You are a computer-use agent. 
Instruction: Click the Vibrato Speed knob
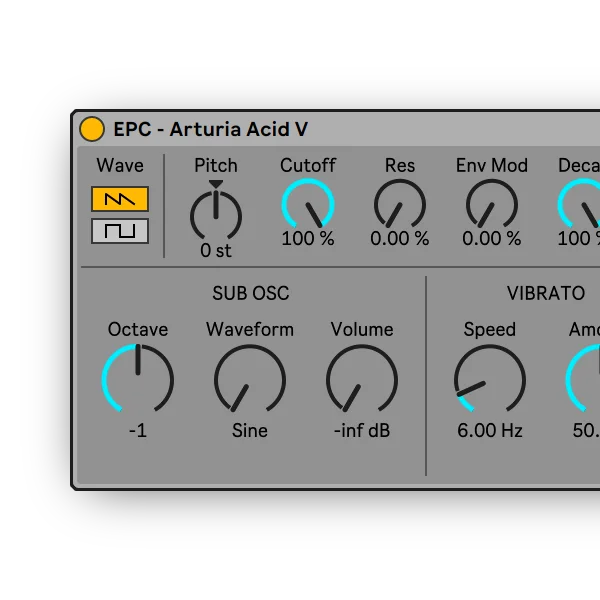(x=490, y=379)
